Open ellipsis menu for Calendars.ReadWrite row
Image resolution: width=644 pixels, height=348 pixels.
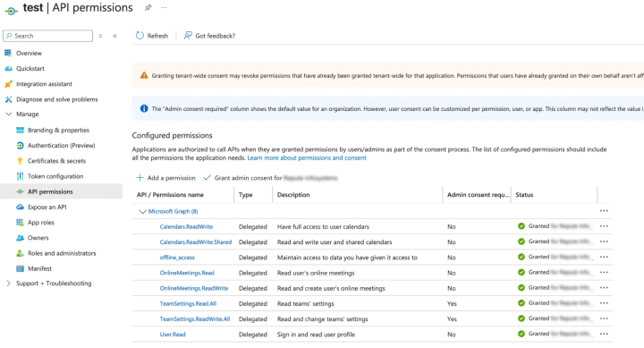[604, 226]
